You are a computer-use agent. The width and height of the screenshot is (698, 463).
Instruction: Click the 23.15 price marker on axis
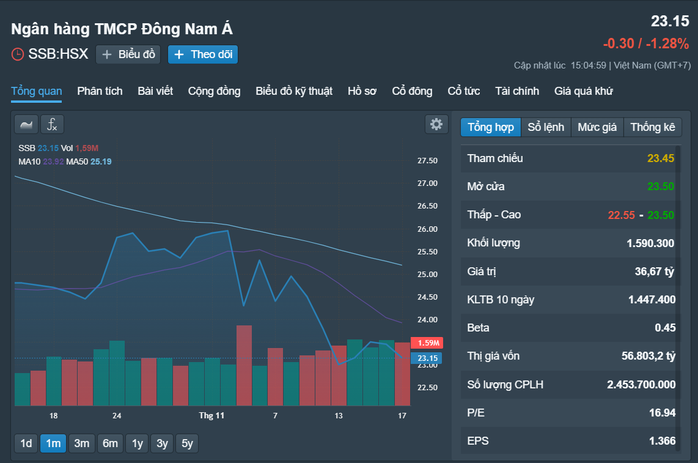click(427, 358)
